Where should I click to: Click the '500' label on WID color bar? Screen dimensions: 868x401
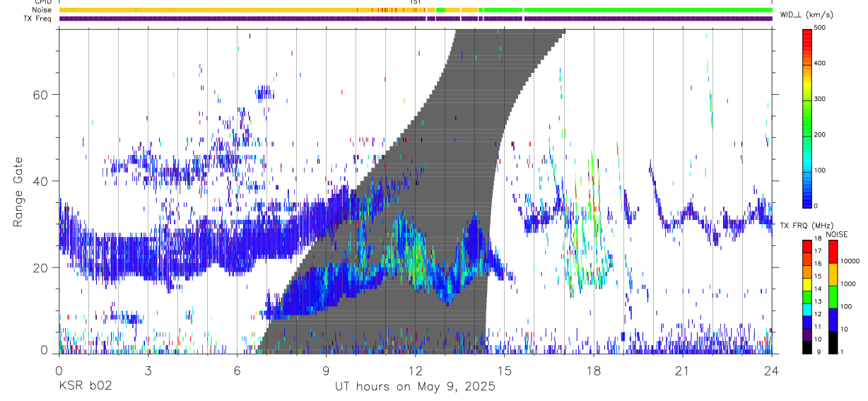tap(820, 28)
